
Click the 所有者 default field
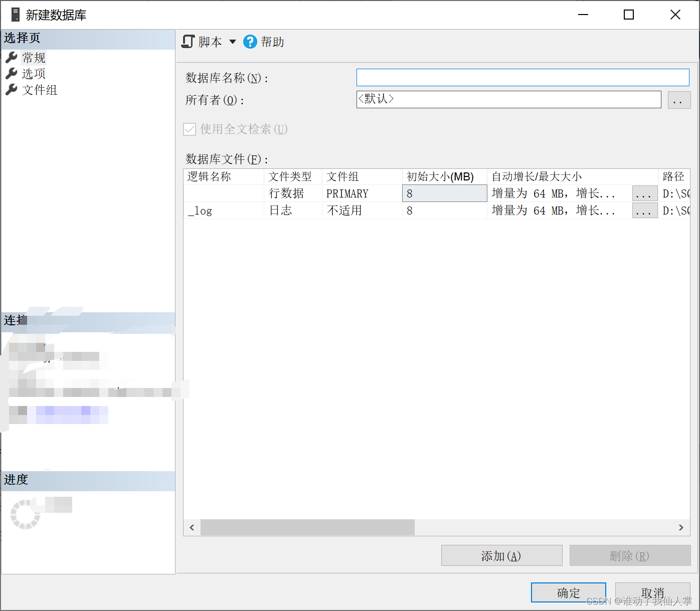click(x=508, y=99)
